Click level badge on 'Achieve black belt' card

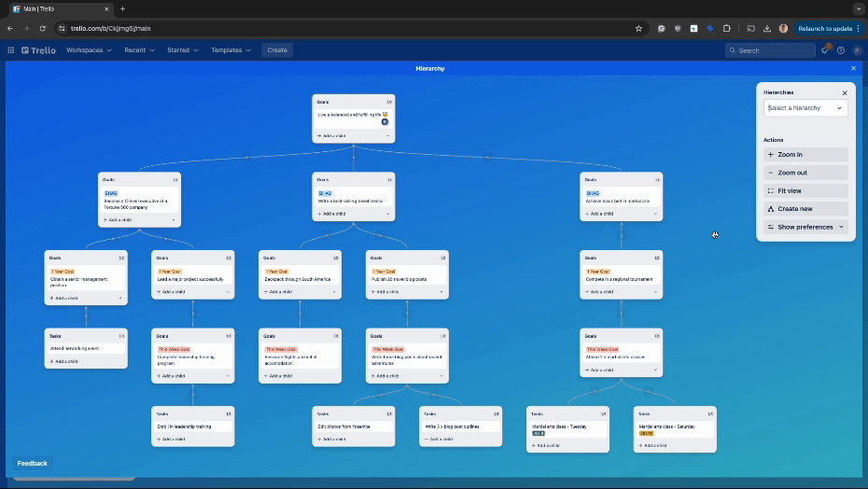tap(657, 180)
